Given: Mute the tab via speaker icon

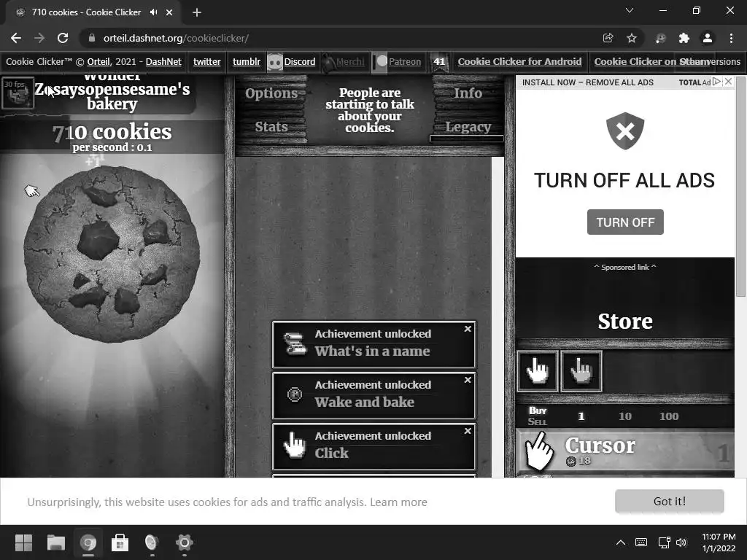Looking at the screenshot, I should [153, 12].
